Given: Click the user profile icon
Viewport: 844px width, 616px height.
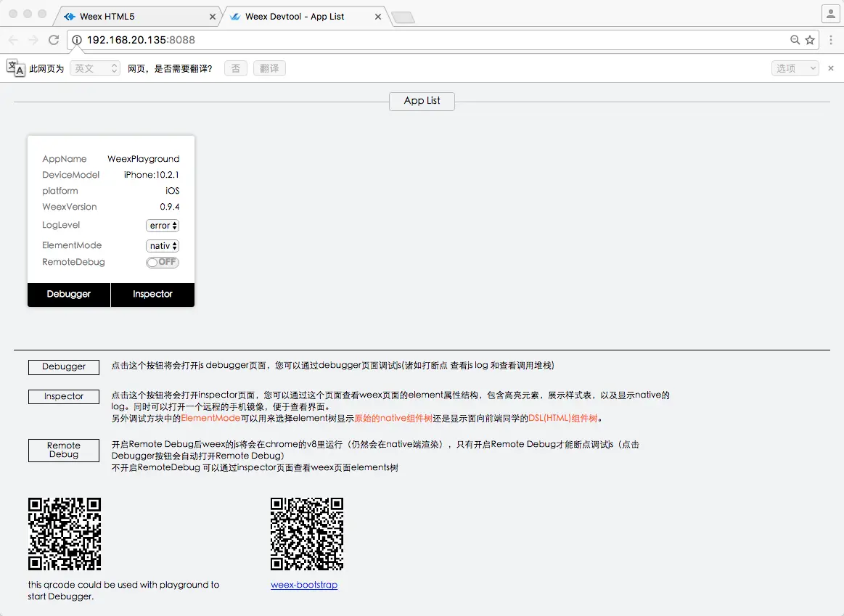Looking at the screenshot, I should point(830,14).
